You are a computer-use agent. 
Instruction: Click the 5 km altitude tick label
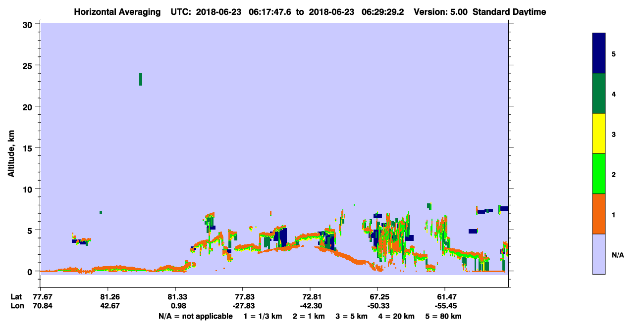point(31,230)
